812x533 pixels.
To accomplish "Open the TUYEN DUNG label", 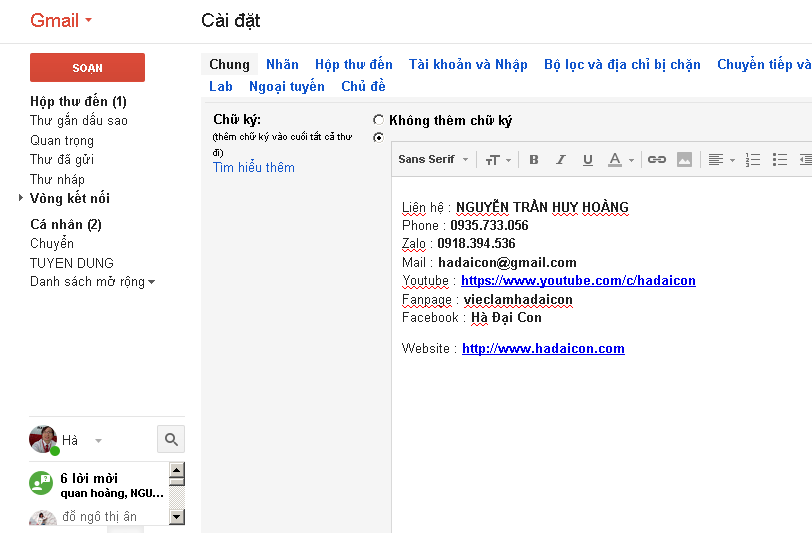I will (71, 263).
